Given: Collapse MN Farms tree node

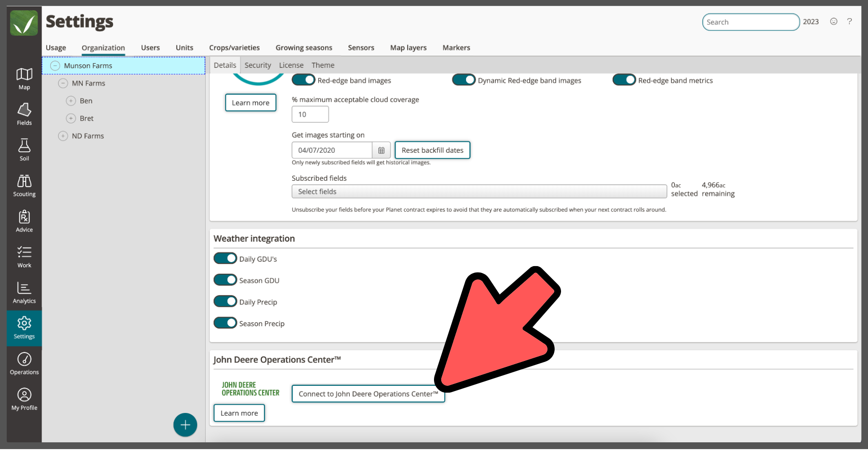Looking at the screenshot, I should 63,84.
